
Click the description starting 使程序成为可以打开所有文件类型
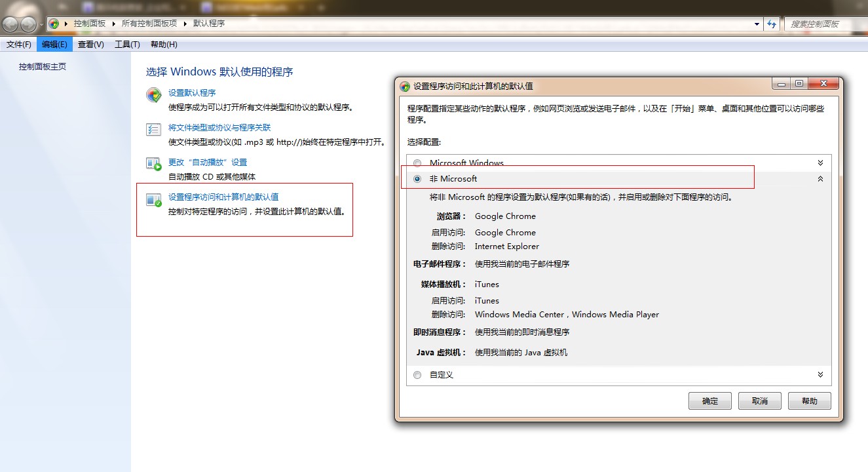click(261, 108)
